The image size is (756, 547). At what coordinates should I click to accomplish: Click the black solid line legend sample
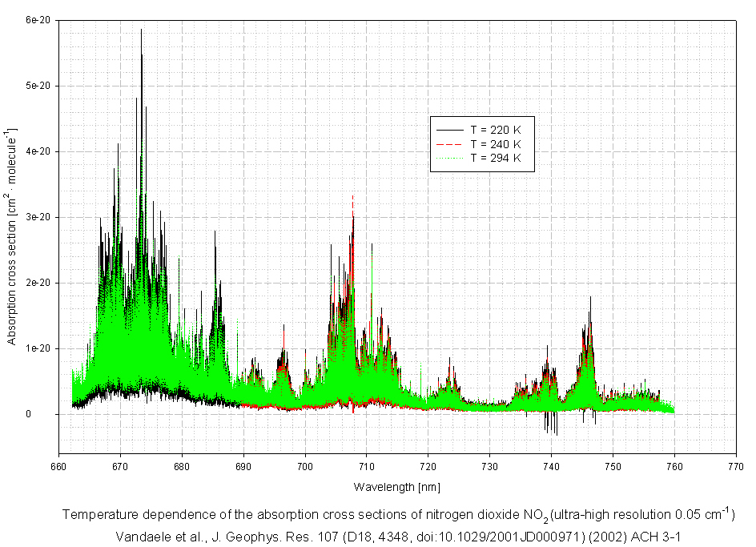[449, 129]
